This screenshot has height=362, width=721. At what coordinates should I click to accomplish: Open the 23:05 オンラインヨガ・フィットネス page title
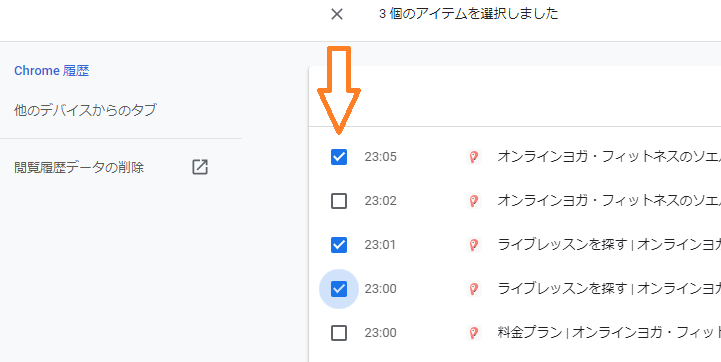[609, 157]
